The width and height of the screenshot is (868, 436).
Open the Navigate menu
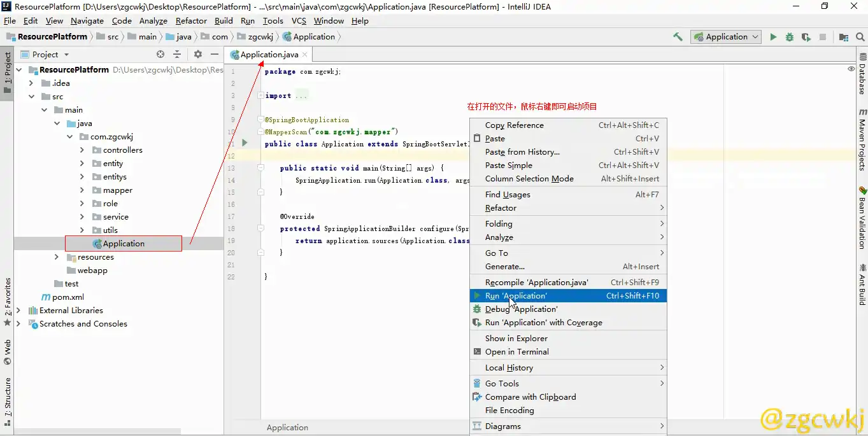(87, 21)
